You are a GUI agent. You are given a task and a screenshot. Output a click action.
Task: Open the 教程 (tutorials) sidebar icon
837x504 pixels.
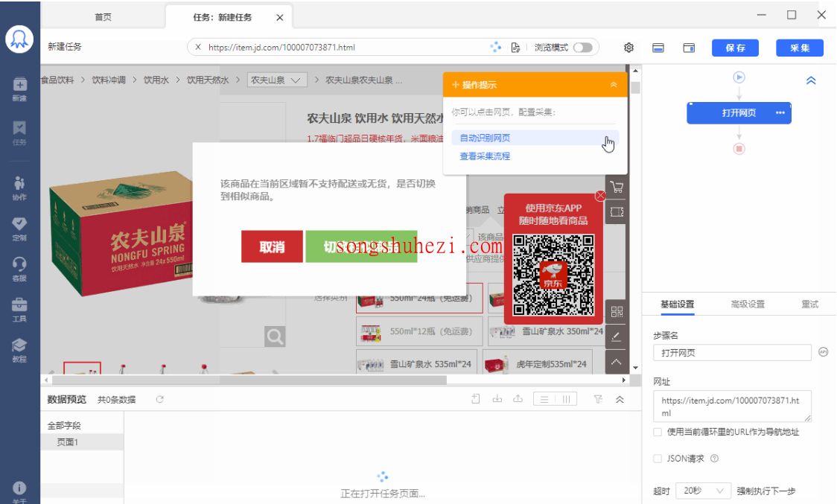click(19, 350)
